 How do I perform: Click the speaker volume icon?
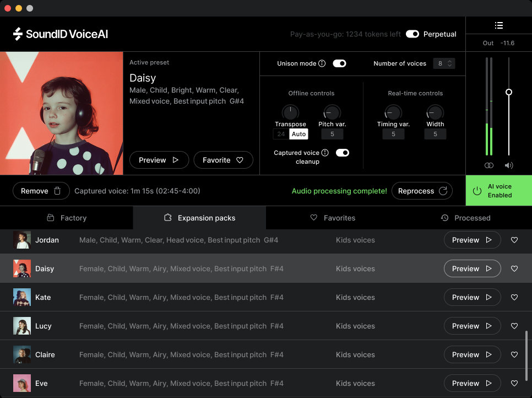509,165
